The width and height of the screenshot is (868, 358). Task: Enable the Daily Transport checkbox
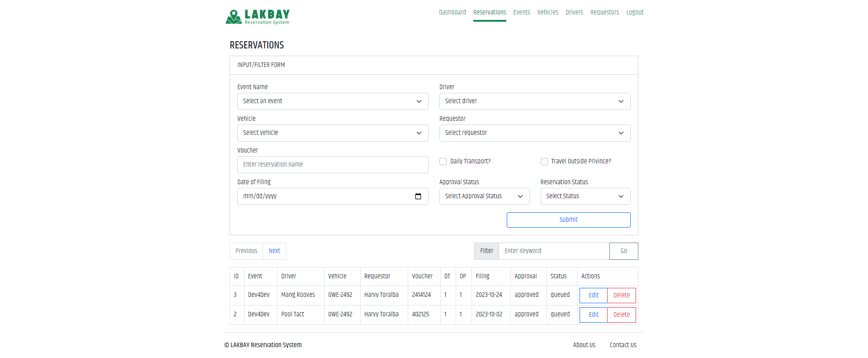(x=443, y=162)
